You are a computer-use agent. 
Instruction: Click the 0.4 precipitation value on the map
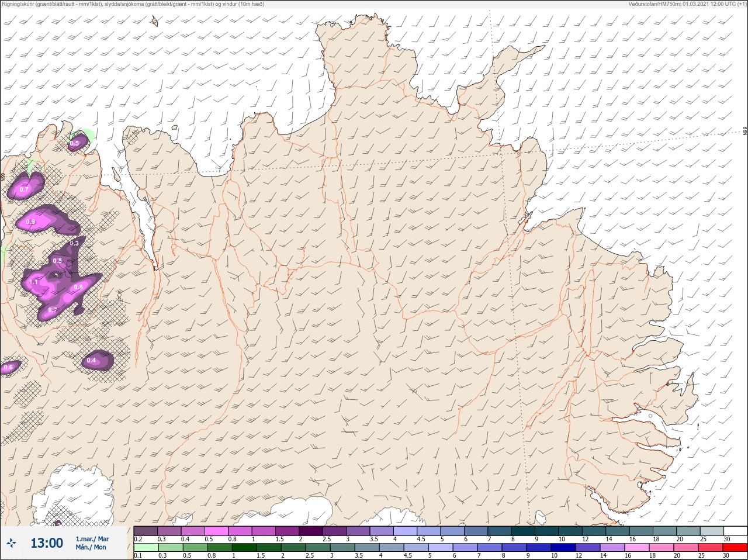pos(91,361)
